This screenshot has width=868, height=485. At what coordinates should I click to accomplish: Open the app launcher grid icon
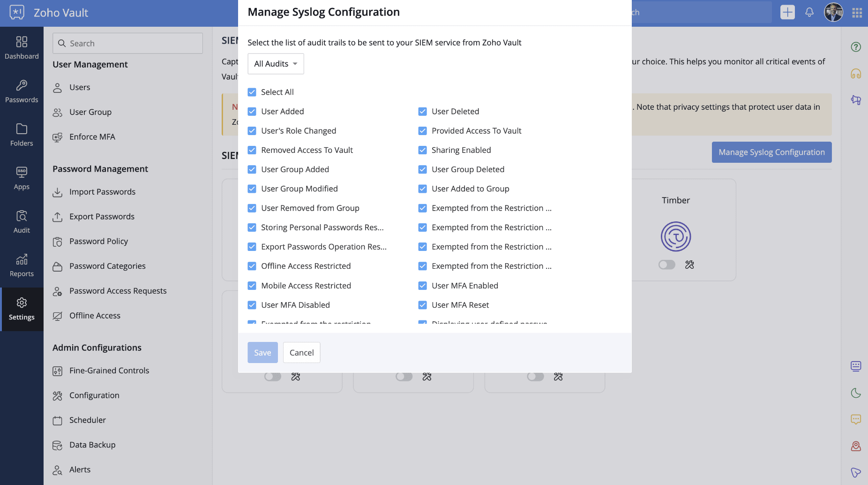(x=857, y=13)
